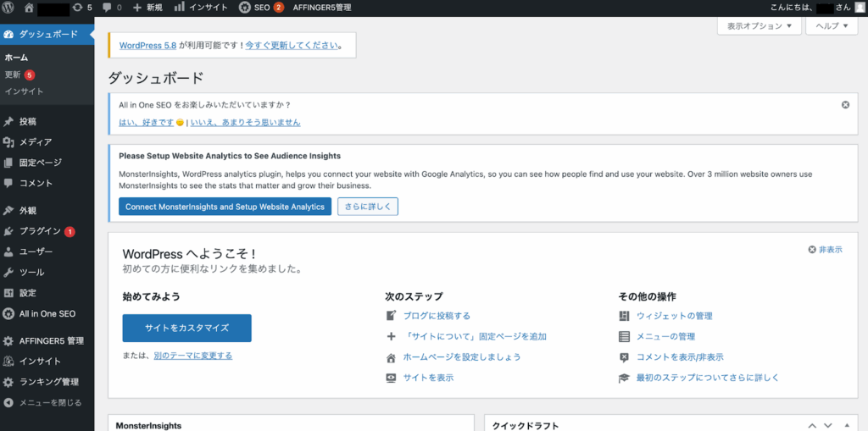This screenshot has width=868, height=431.
Task: Select 外観 in the sidebar menu
Action: tap(28, 211)
